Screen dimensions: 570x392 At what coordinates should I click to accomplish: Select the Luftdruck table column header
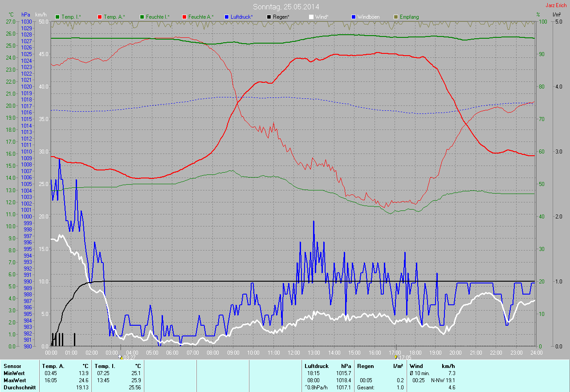click(x=317, y=366)
